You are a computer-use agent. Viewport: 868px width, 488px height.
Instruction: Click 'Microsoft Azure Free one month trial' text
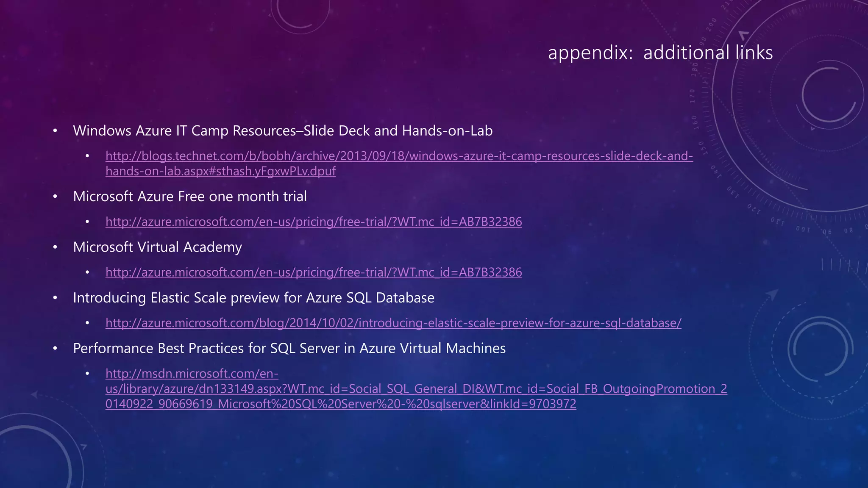tap(190, 196)
